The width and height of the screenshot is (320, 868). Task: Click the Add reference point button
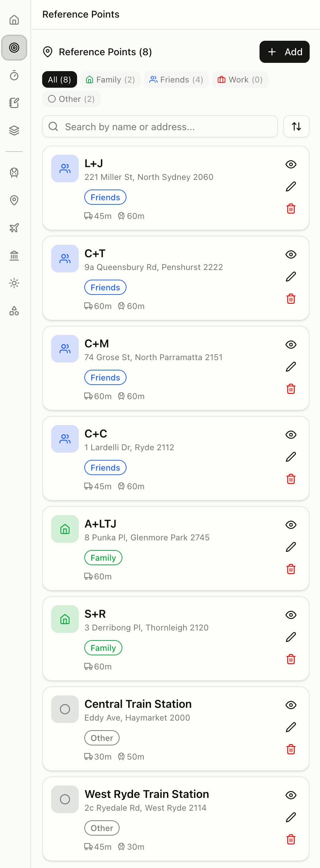coord(284,52)
